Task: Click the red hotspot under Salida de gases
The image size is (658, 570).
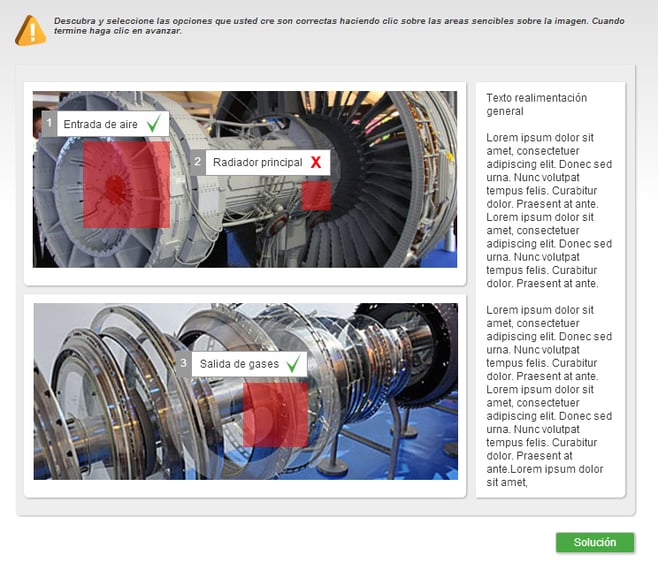Action: (275, 413)
